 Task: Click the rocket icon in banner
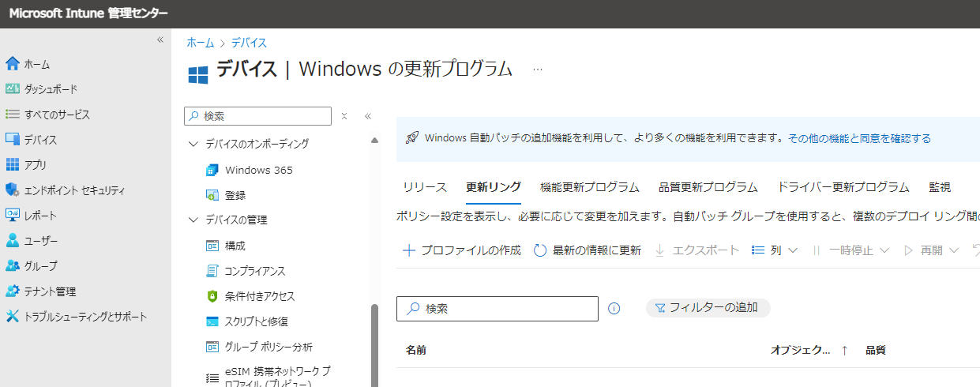coord(411,138)
